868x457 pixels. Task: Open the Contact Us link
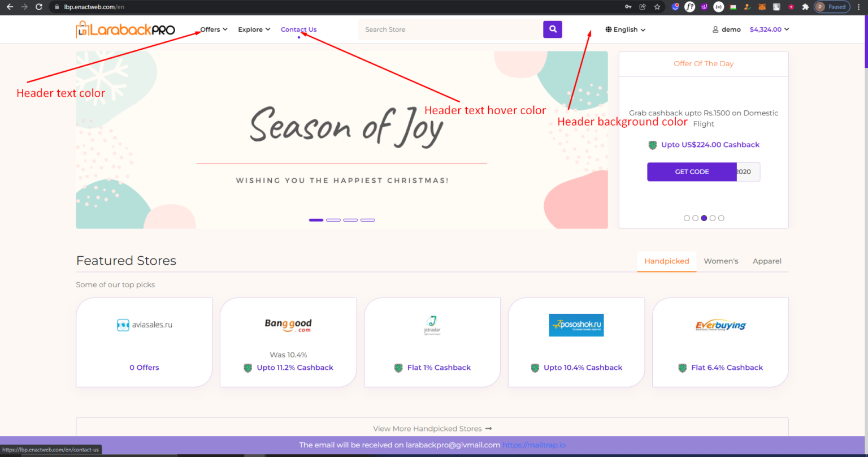tap(298, 29)
